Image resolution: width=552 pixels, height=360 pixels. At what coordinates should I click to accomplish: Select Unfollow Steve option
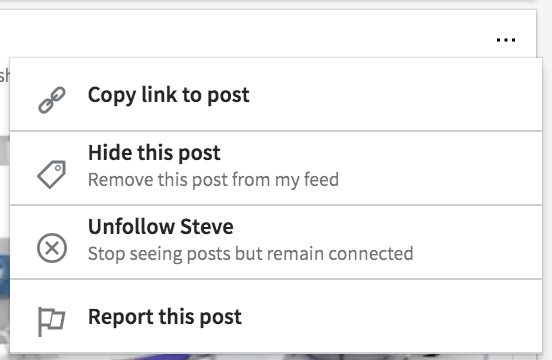(x=276, y=242)
